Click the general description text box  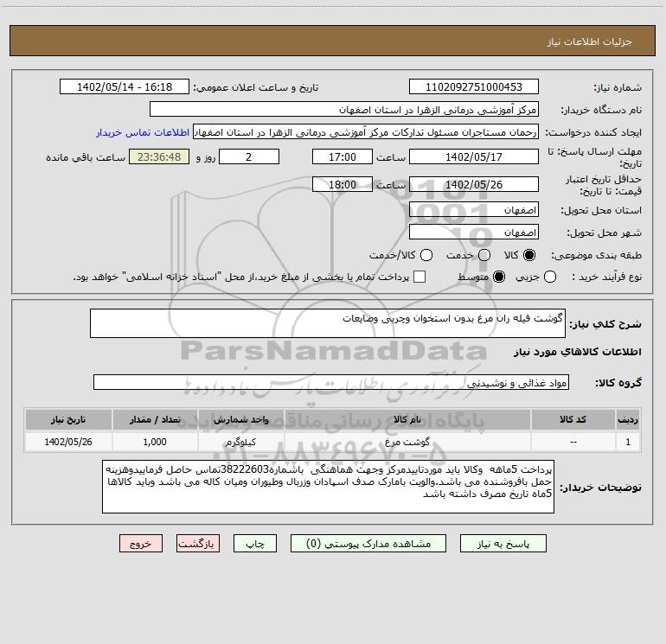click(328, 323)
